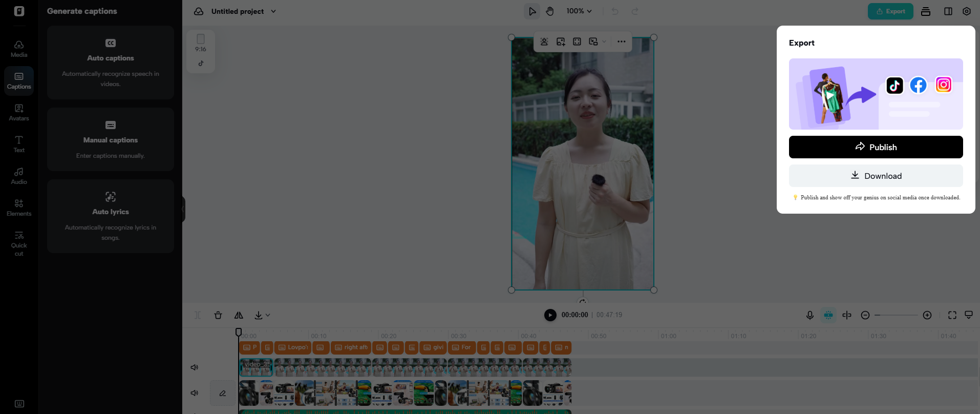Click the edit pencil on second track
980x414 pixels.
point(223,393)
